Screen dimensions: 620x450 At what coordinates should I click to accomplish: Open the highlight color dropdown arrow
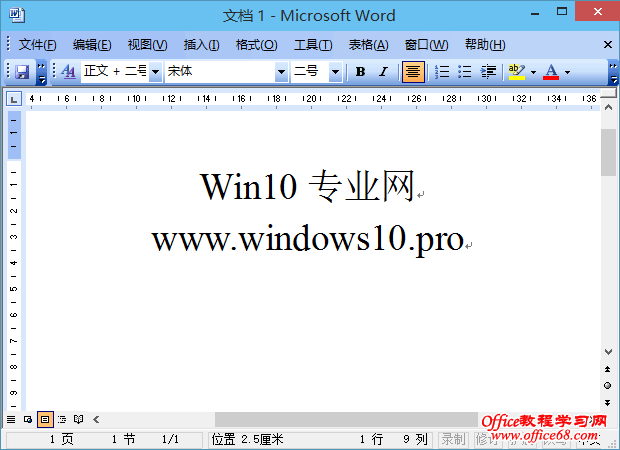click(533, 72)
